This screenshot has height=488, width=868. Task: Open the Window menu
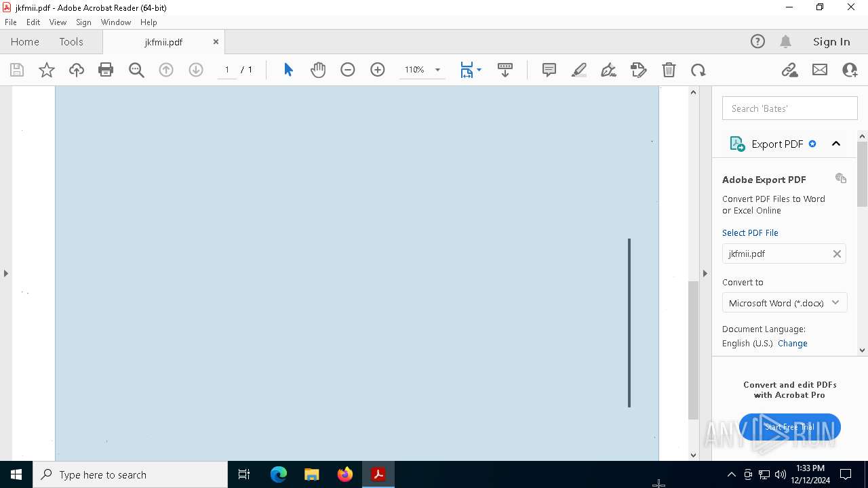116,22
